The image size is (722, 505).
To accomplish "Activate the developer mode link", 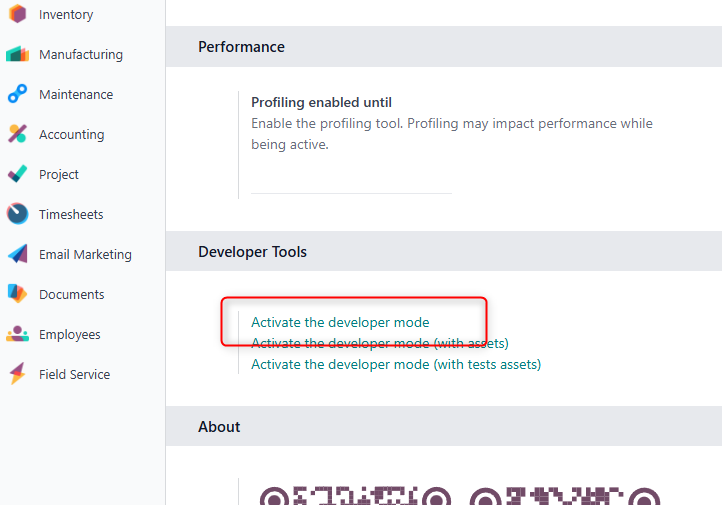I will coord(340,322).
